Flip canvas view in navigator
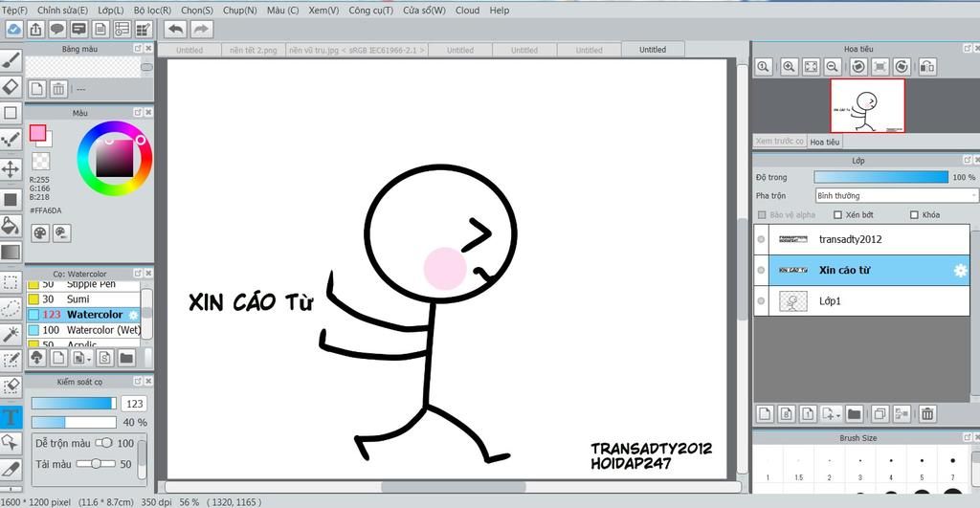 point(926,67)
